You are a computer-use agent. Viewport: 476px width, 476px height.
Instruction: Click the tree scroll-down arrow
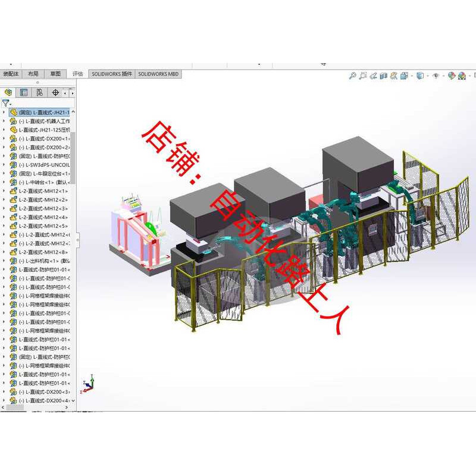(73, 400)
